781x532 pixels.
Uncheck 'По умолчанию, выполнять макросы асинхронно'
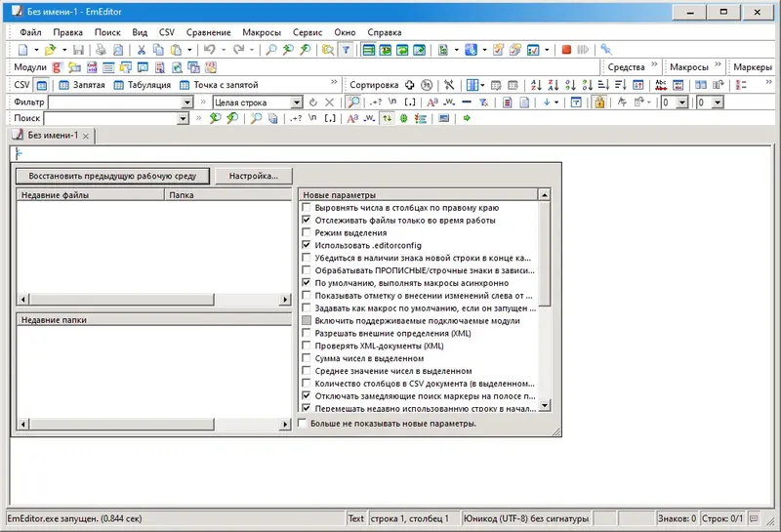(x=307, y=282)
